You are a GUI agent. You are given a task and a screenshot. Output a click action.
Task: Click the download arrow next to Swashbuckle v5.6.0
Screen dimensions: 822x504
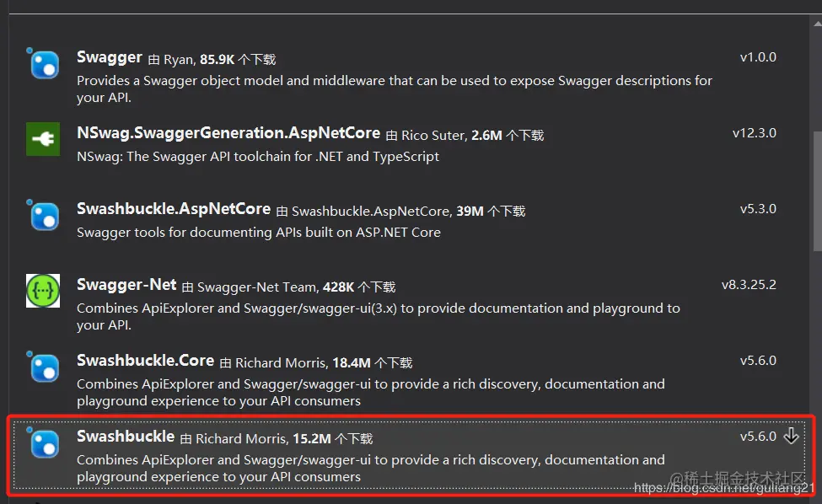pyautogui.click(x=791, y=436)
